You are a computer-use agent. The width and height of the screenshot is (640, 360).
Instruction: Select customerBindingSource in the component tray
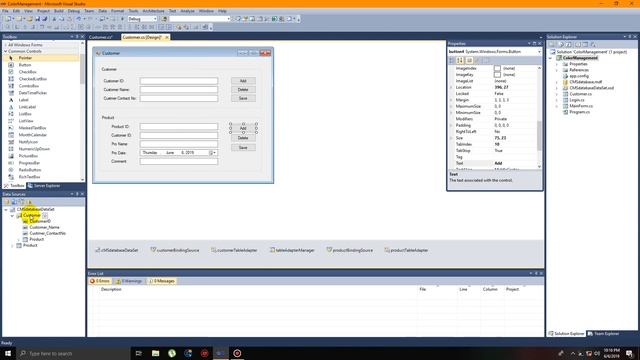175,250
